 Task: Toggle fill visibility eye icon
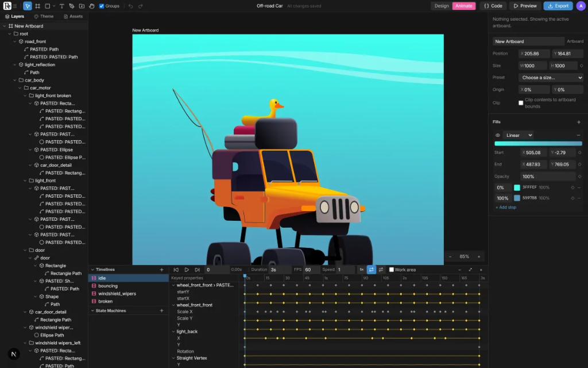498,135
